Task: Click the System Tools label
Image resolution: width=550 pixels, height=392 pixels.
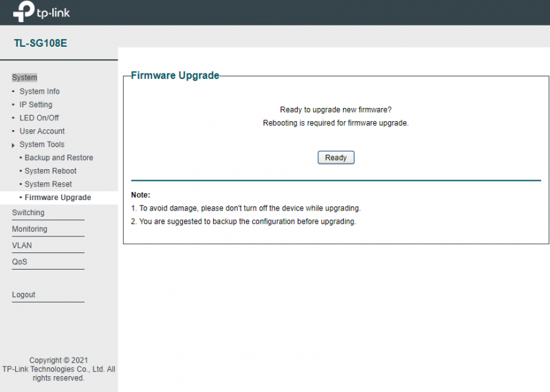Action: (42, 144)
